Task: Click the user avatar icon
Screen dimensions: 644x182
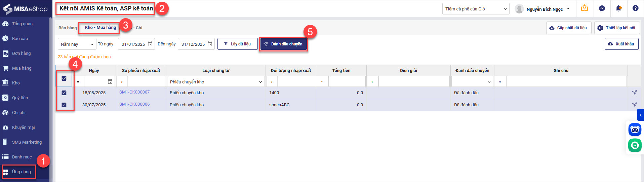Action: tap(519, 9)
